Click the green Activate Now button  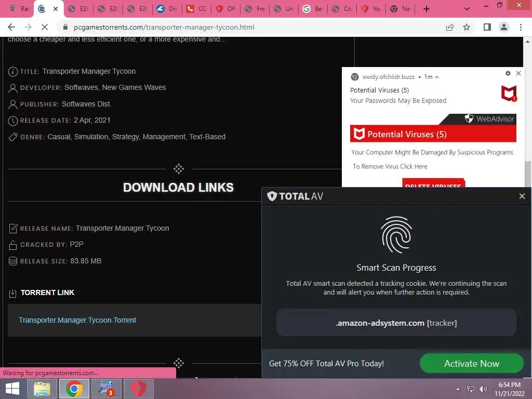(472, 363)
